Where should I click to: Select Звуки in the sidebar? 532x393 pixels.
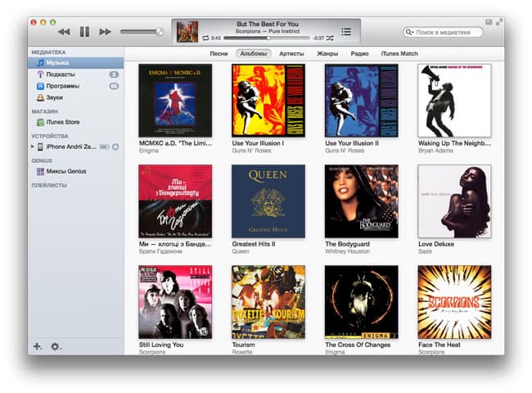coord(76,97)
